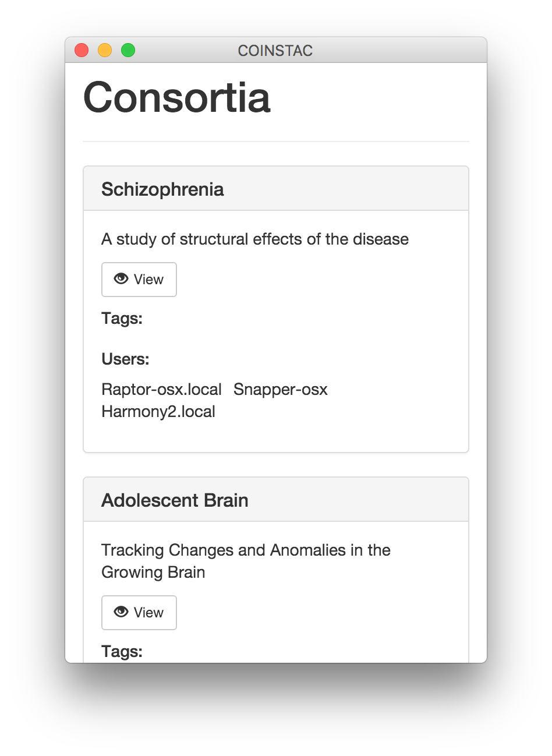Click the Schizophrenia description text
The height and width of the screenshot is (756, 552).
[254, 239]
